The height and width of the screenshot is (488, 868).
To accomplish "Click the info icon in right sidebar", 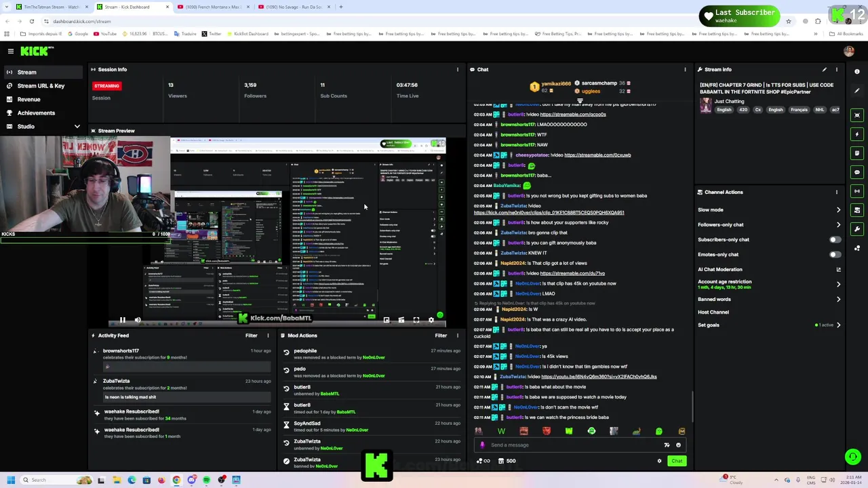I will tap(857, 72).
